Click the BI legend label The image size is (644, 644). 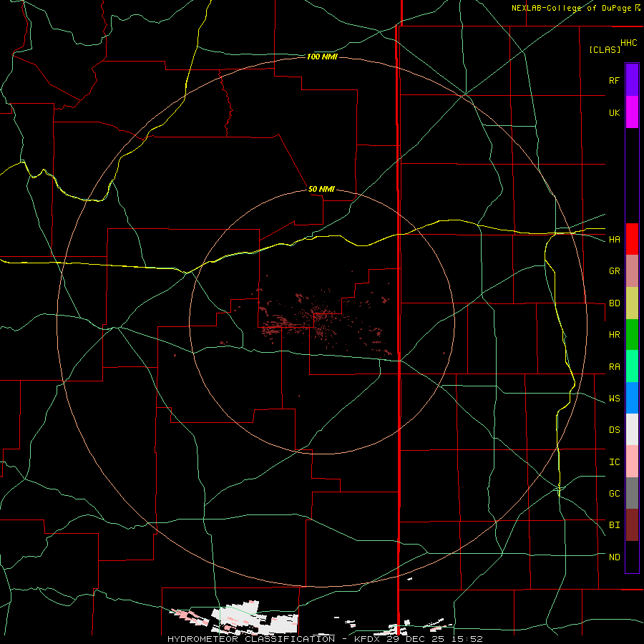click(614, 525)
